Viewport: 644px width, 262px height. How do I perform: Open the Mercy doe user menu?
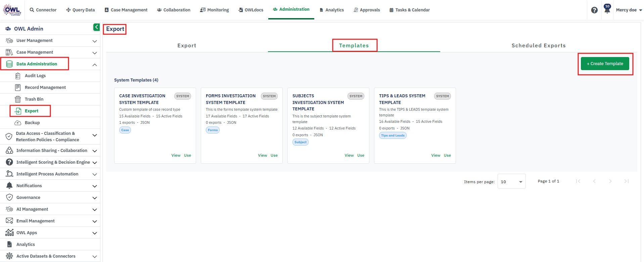(x=629, y=10)
